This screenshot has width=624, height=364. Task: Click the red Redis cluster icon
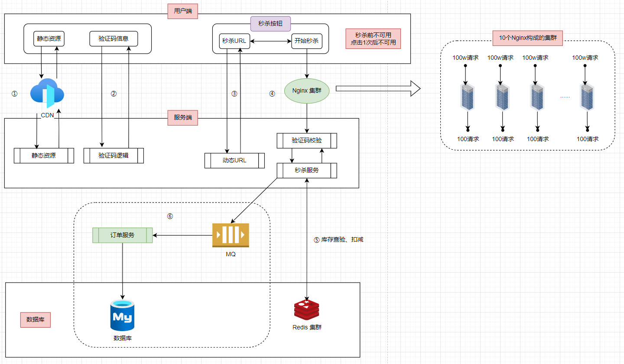coord(307,310)
